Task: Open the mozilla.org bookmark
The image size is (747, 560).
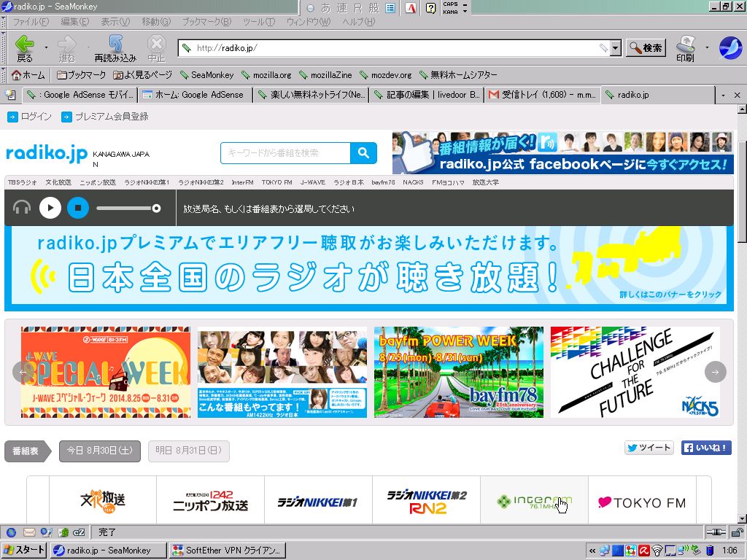Action: point(266,75)
